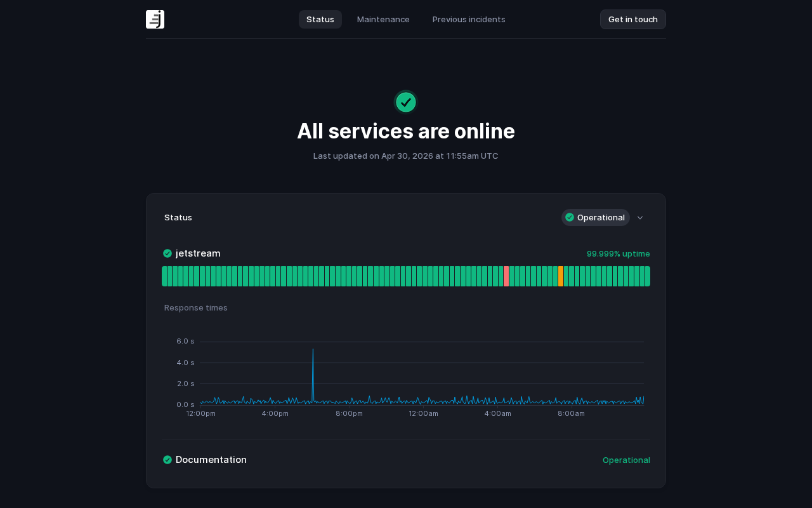Expand the Status section chevron
The image size is (812, 508).
point(640,218)
